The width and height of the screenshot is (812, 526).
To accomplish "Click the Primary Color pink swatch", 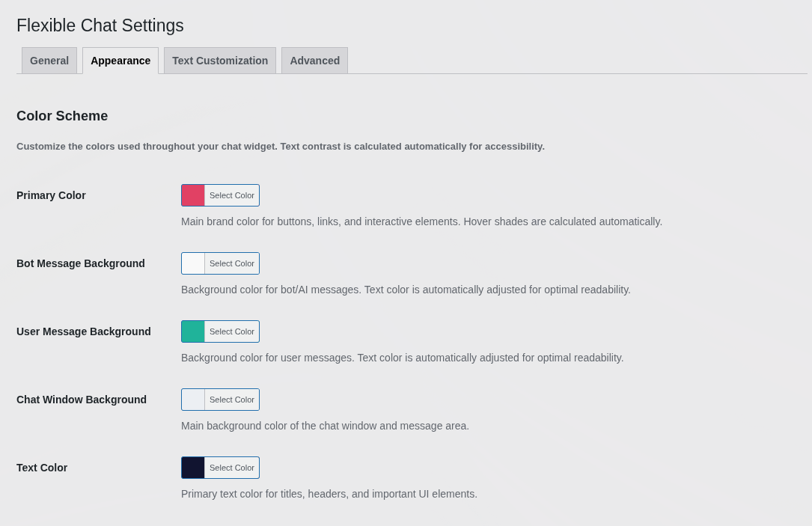I will tap(192, 195).
